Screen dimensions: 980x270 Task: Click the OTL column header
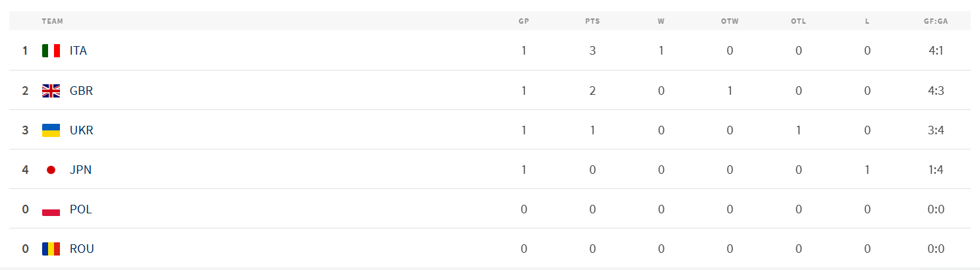pos(798,21)
